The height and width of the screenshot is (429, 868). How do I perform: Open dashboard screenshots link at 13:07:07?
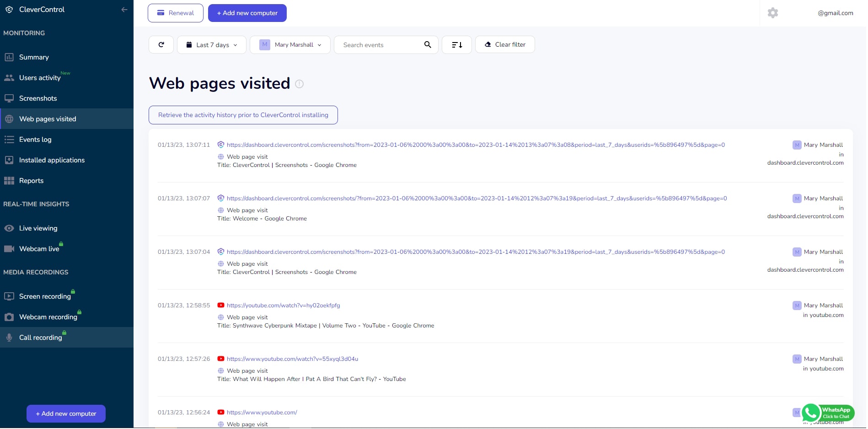pyautogui.click(x=477, y=198)
